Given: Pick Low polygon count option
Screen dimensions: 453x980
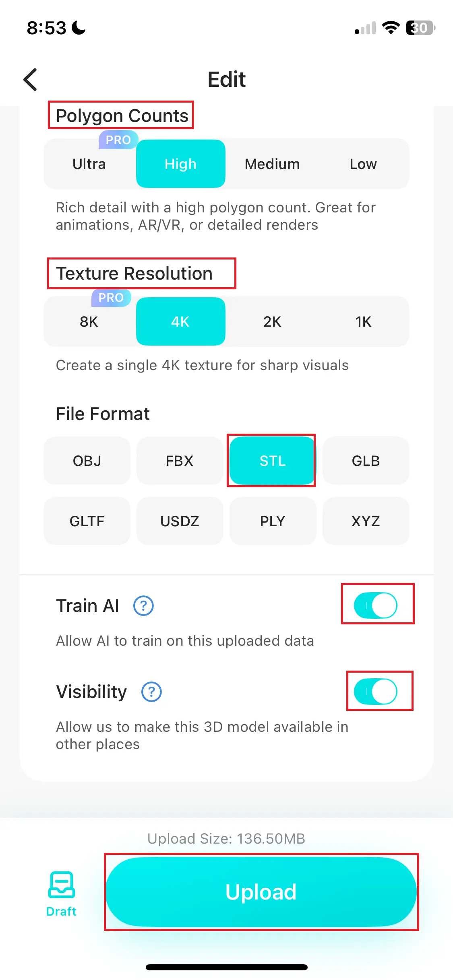Looking at the screenshot, I should (x=363, y=164).
